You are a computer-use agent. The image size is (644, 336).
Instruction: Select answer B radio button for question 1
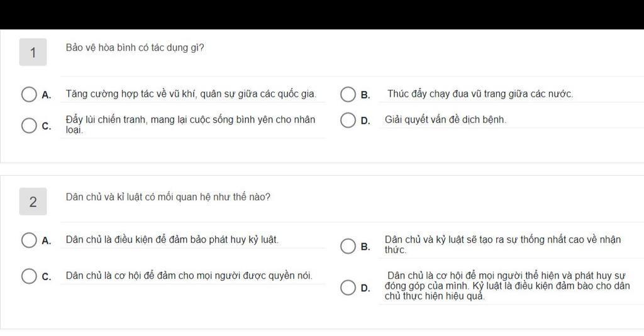click(x=348, y=94)
